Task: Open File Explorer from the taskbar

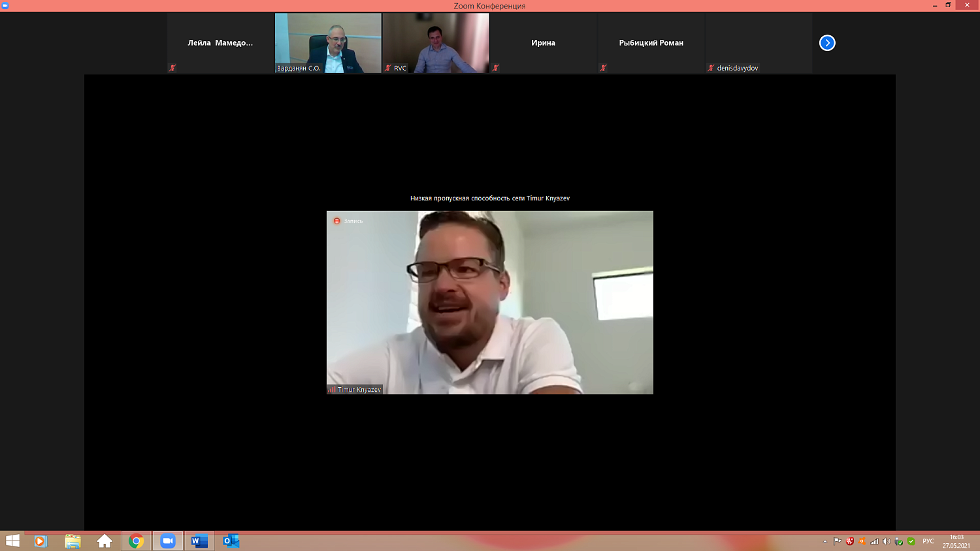Action: 73,541
